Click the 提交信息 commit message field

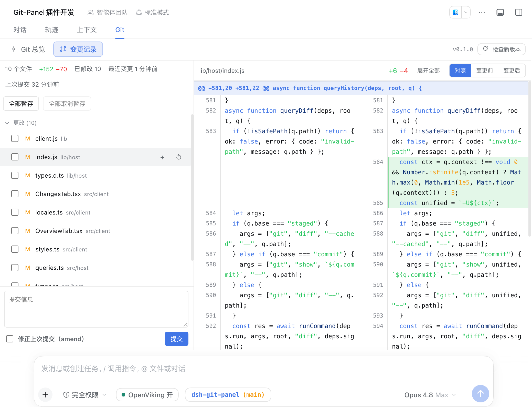pos(96,309)
